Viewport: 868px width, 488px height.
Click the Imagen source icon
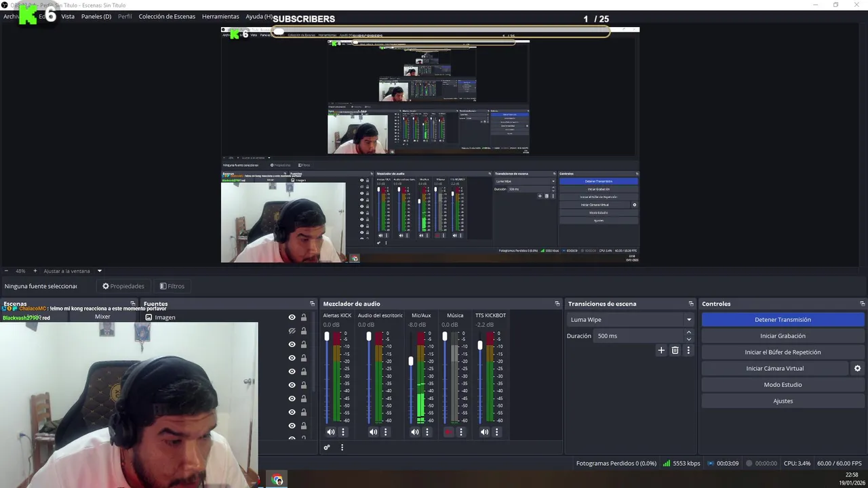[x=149, y=317]
